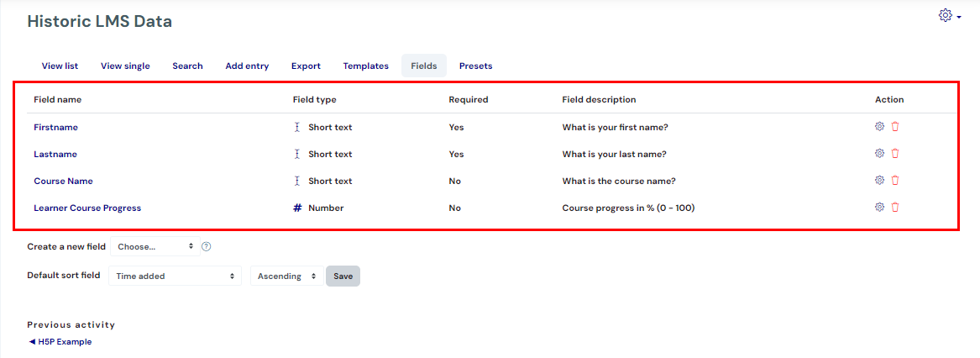Save the default sort settings
Image resolution: width=980 pixels, height=358 pixels.
(343, 276)
